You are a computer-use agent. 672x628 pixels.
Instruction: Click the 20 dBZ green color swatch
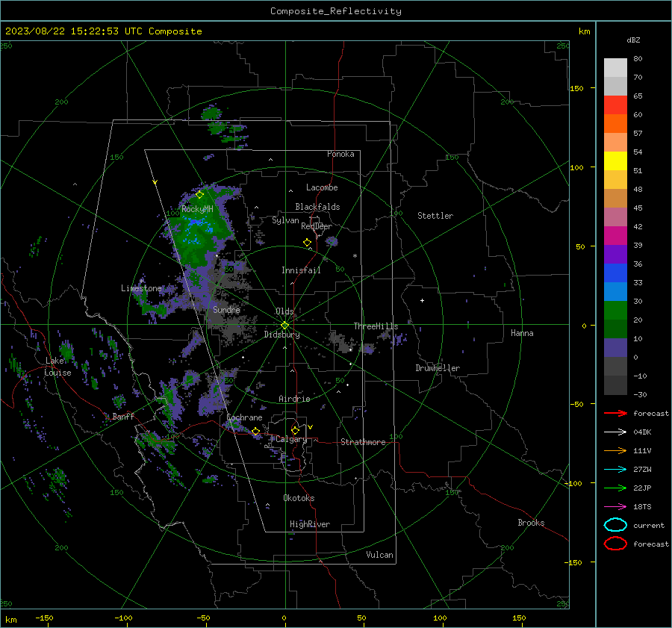pos(615,311)
